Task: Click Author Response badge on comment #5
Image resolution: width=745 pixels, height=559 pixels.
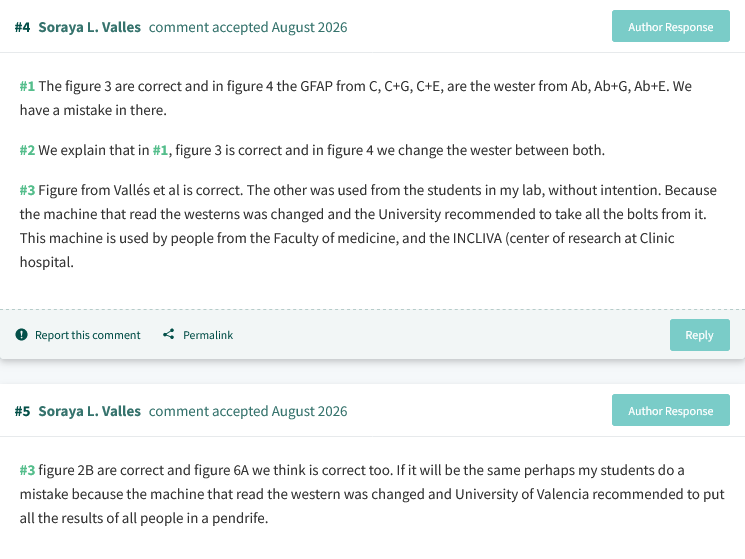Action: pyautogui.click(x=670, y=410)
